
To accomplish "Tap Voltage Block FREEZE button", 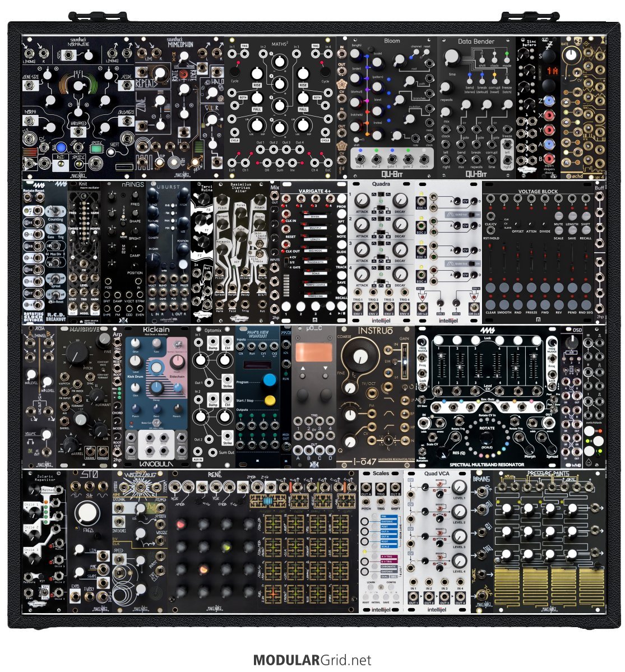I will tap(531, 304).
